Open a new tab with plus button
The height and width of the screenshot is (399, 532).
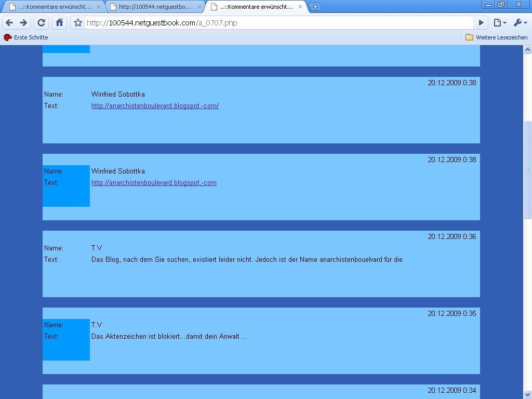[x=315, y=7]
